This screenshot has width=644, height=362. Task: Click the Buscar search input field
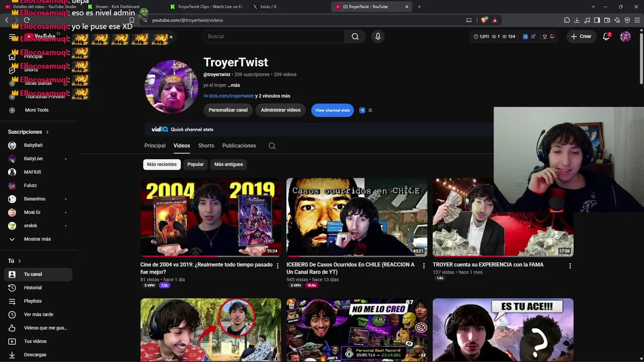(273, 36)
